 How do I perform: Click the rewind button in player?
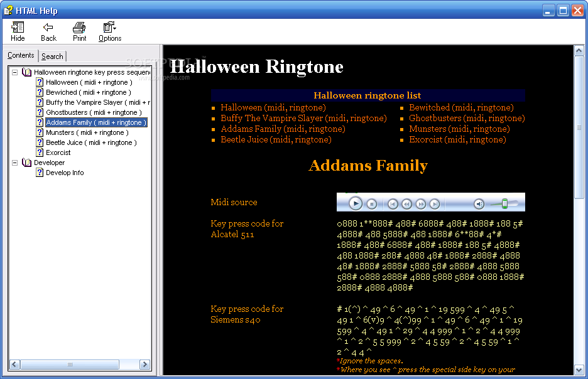(406, 204)
